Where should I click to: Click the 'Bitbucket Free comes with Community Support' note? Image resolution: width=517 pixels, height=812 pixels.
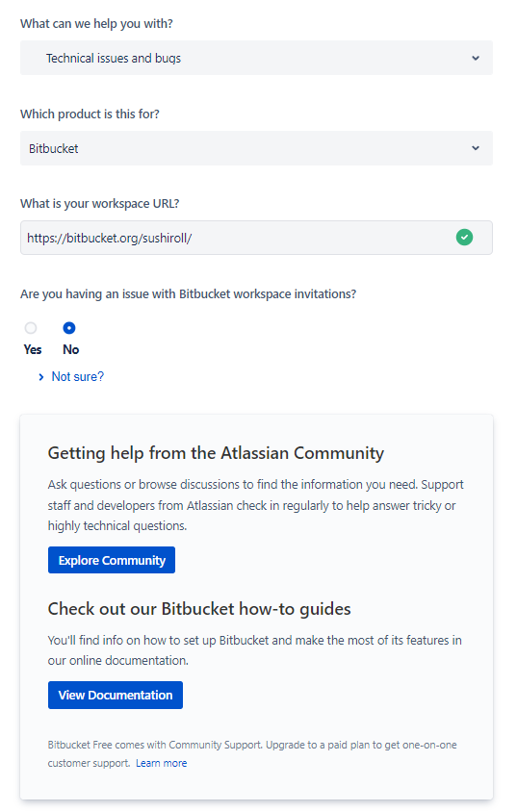coord(252,754)
